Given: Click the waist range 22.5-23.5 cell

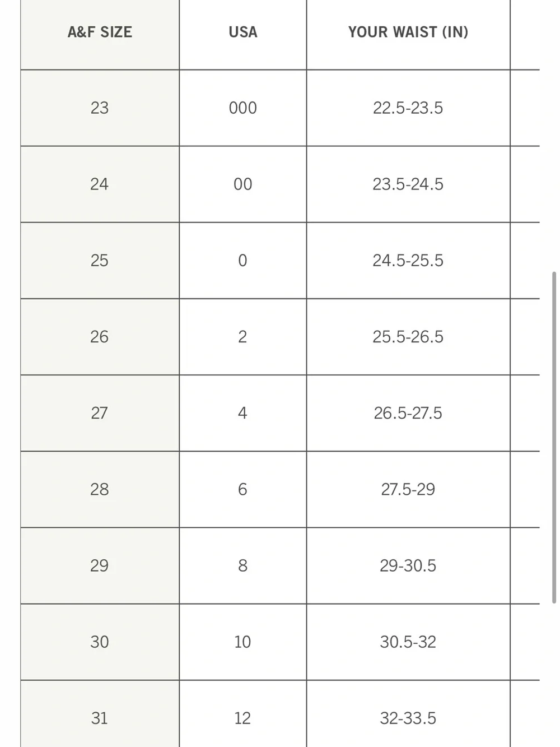Looking at the screenshot, I should tap(408, 108).
